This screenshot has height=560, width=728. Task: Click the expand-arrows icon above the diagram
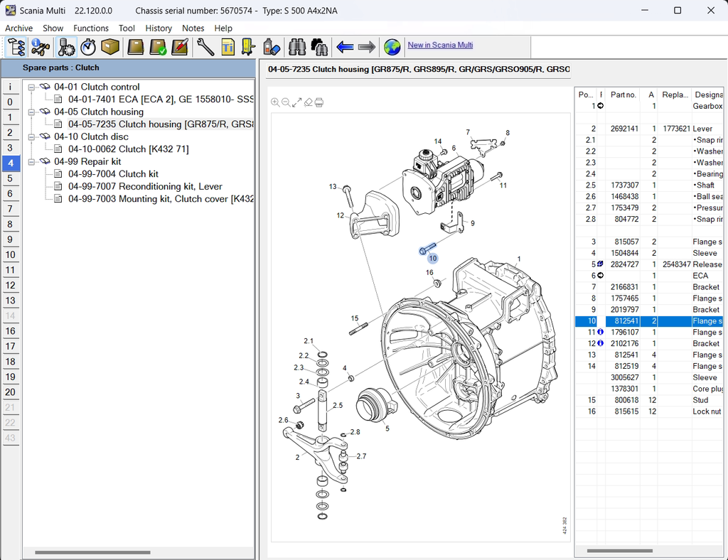[297, 102]
